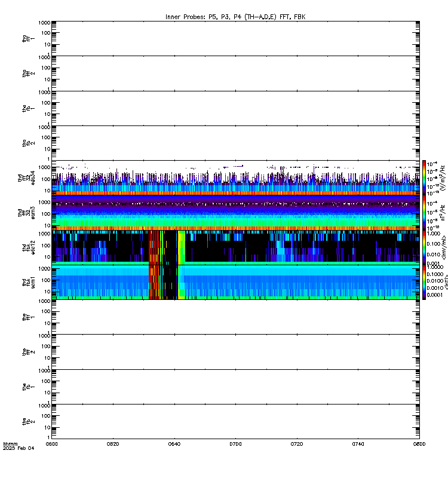Click the '0620' time axis label
448x478 pixels.
pyautogui.click(x=113, y=444)
